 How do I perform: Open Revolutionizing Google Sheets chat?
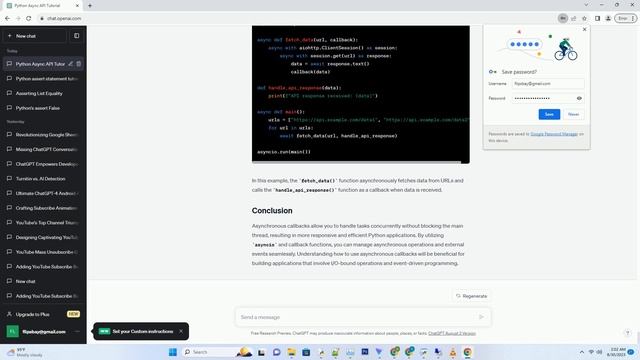pos(43,135)
